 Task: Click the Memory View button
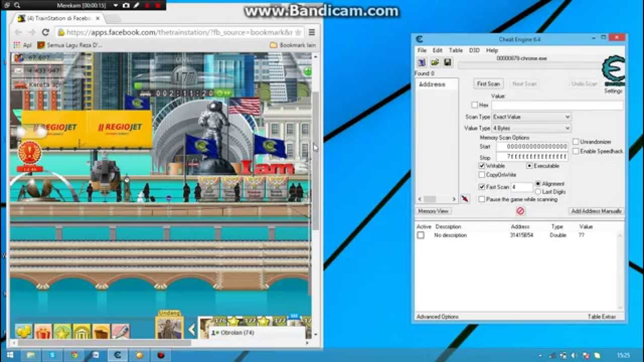(433, 211)
